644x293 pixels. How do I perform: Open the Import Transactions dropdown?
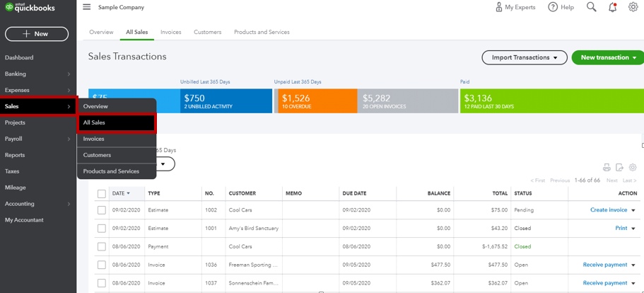click(524, 57)
